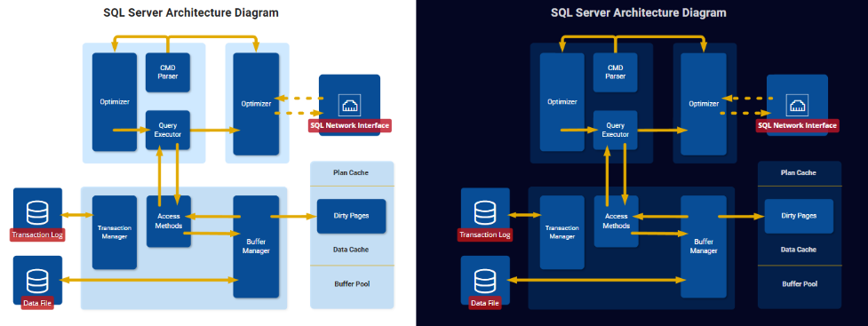The height and width of the screenshot is (326, 868).
Task: Select the Access Methods block in light diagram
Action: 169,221
